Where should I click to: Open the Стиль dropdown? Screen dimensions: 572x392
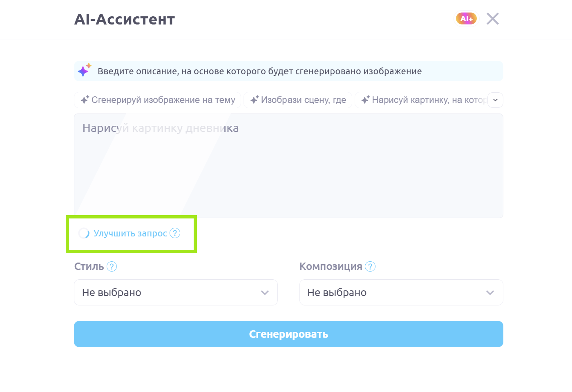point(176,292)
